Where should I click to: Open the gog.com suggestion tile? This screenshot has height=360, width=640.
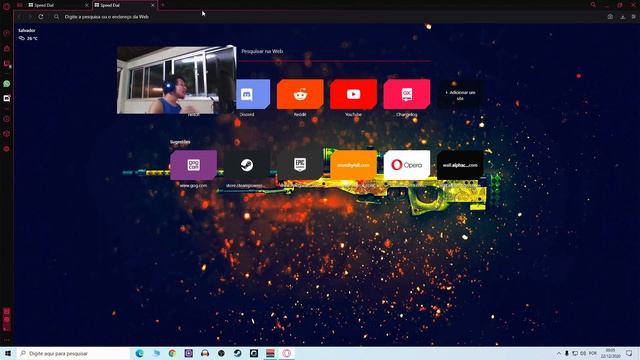coord(193,165)
